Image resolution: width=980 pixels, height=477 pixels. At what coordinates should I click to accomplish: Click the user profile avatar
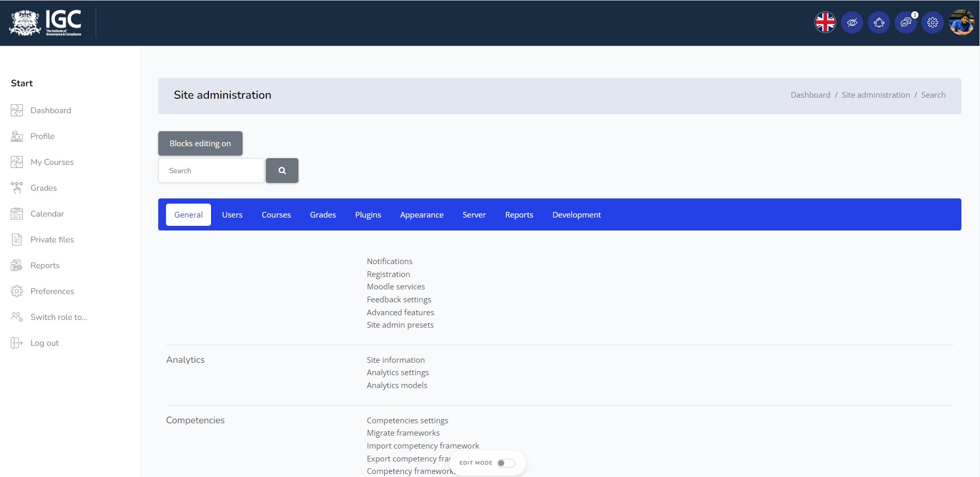pos(963,22)
